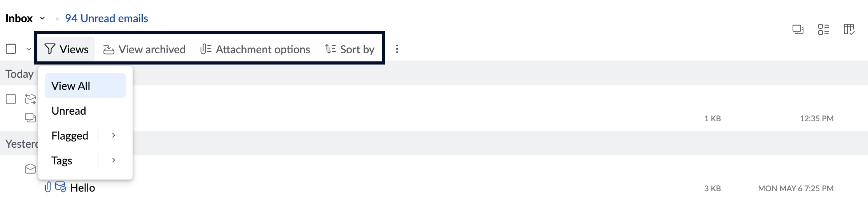Tick the select-all emails checkbox
Viewport: 868px width, 199px height.
[x=11, y=49]
